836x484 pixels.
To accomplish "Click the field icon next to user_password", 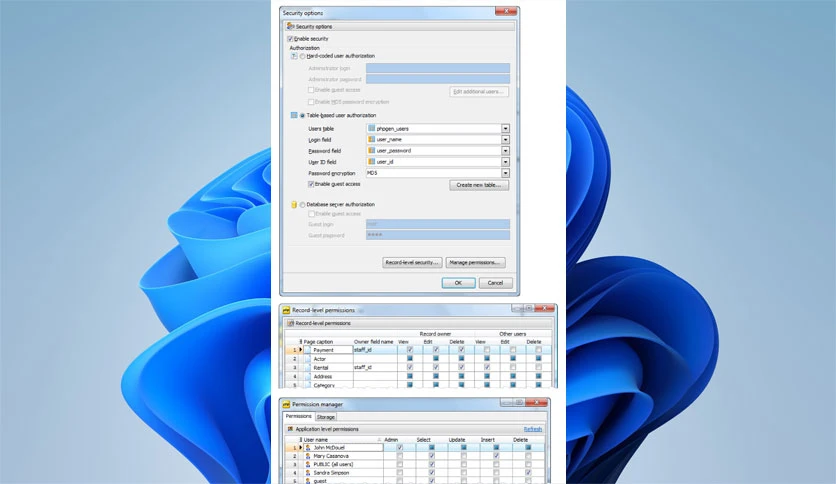I will [x=372, y=151].
